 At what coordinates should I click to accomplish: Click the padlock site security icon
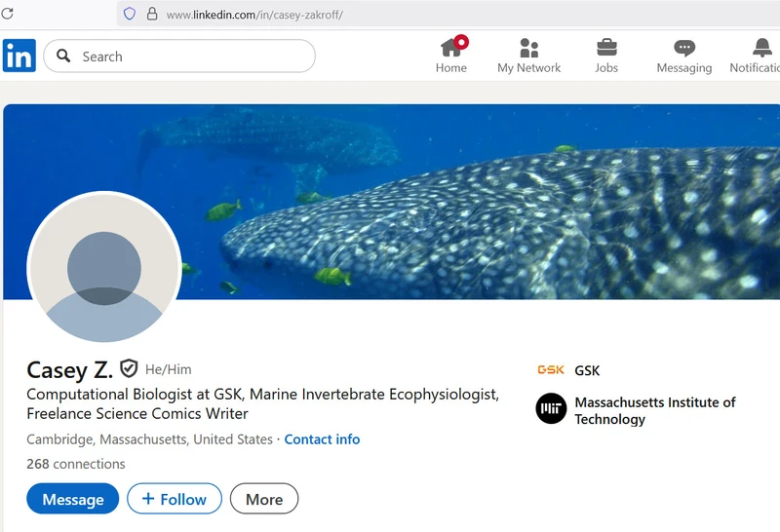coord(151,14)
